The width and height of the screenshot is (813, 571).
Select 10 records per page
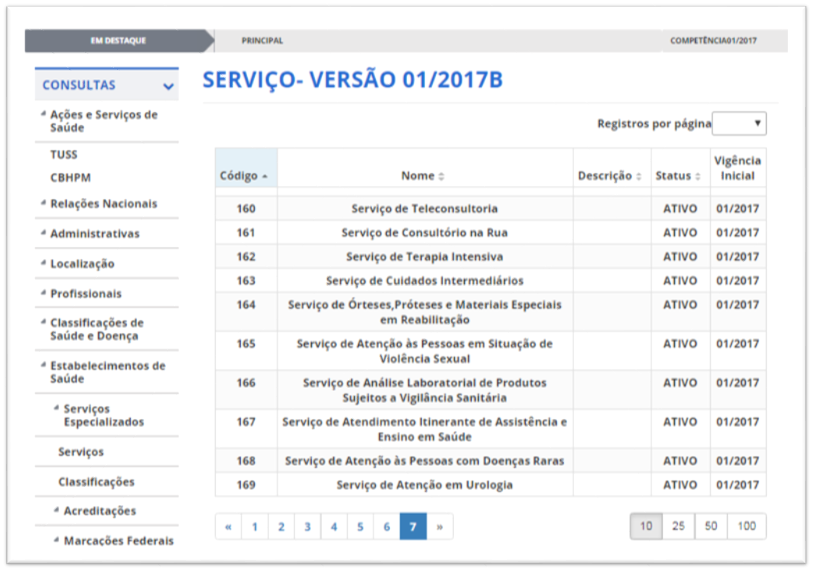pyautogui.click(x=646, y=526)
